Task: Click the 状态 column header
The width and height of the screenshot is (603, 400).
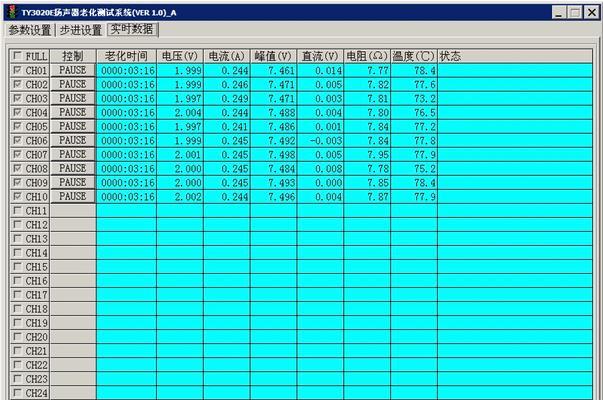Action: (x=515, y=56)
